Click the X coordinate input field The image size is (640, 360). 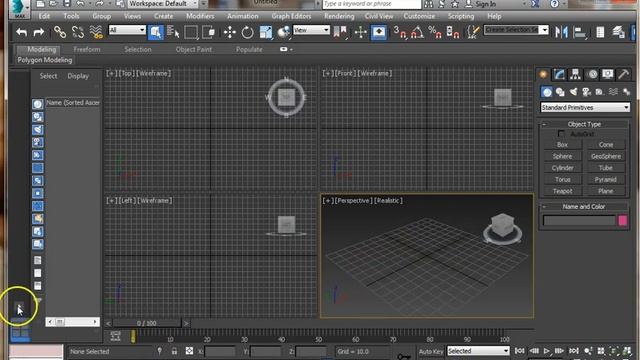pos(220,351)
